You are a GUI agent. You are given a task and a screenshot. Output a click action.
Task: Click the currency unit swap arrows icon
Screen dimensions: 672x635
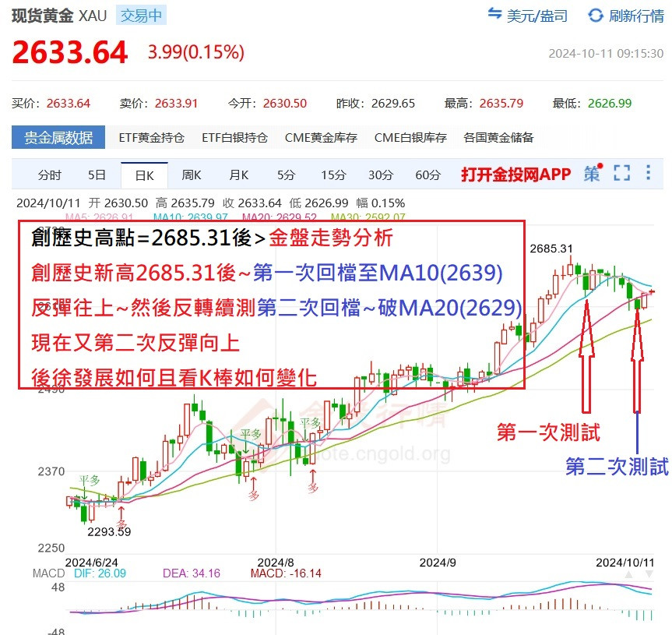point(494,14)
